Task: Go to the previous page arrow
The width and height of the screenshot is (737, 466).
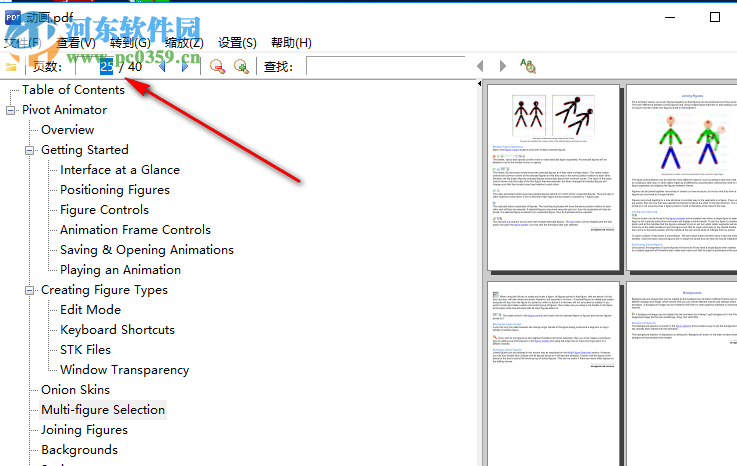Action: coord(163,67)
